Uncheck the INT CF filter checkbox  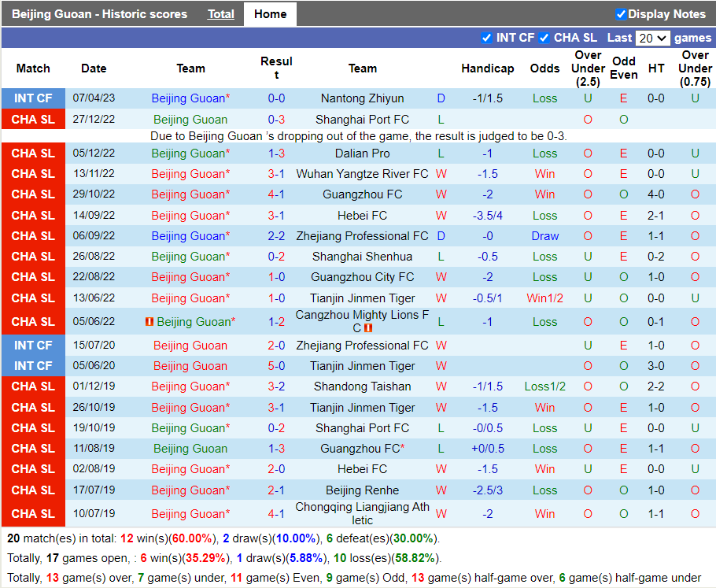tap(486, 38)
